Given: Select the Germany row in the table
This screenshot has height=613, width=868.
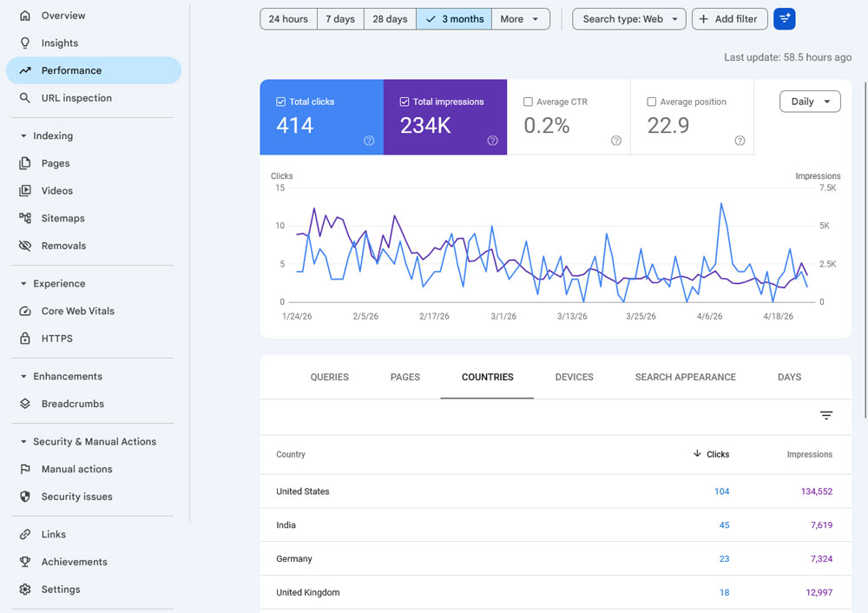Looking at the screenshot, I should pyautogui.click(x=293, y=558).
